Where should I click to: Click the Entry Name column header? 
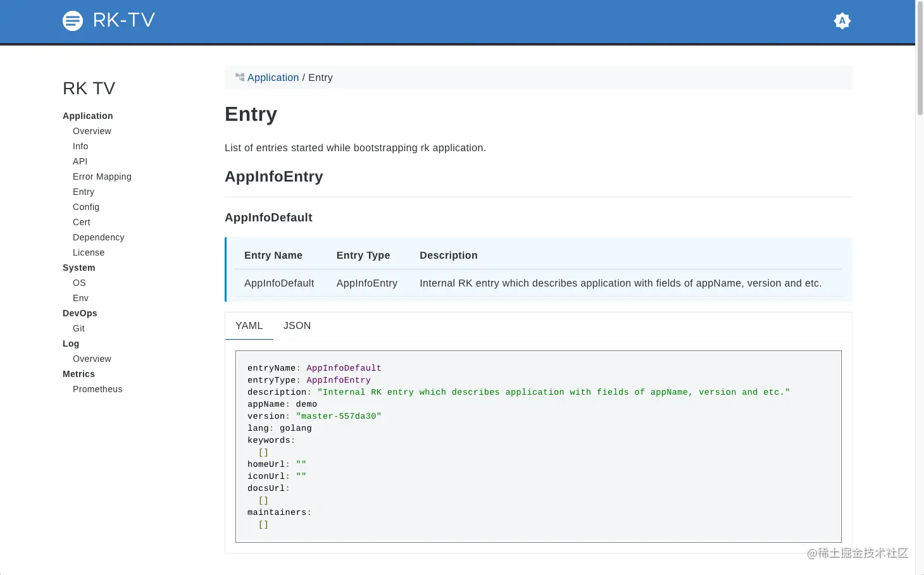(273, 256)
